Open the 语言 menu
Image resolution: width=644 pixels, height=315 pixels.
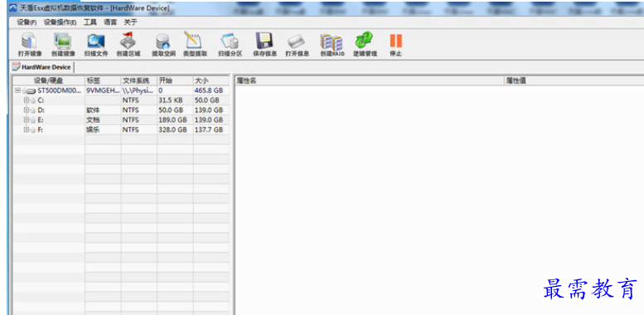pos(110,22)
